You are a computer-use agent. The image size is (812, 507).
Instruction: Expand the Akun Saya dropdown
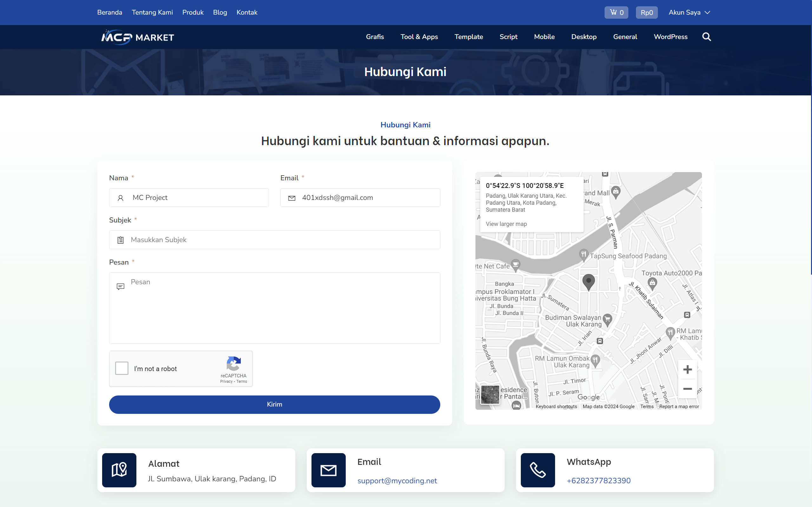coord(689,12)
